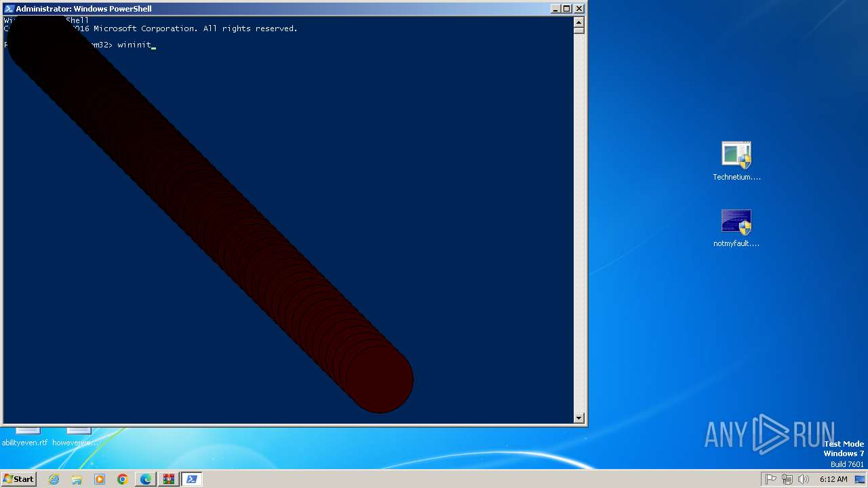Select the Technetium desktop icon
Screen dimensions: 868x488
(x=736, y=161)
